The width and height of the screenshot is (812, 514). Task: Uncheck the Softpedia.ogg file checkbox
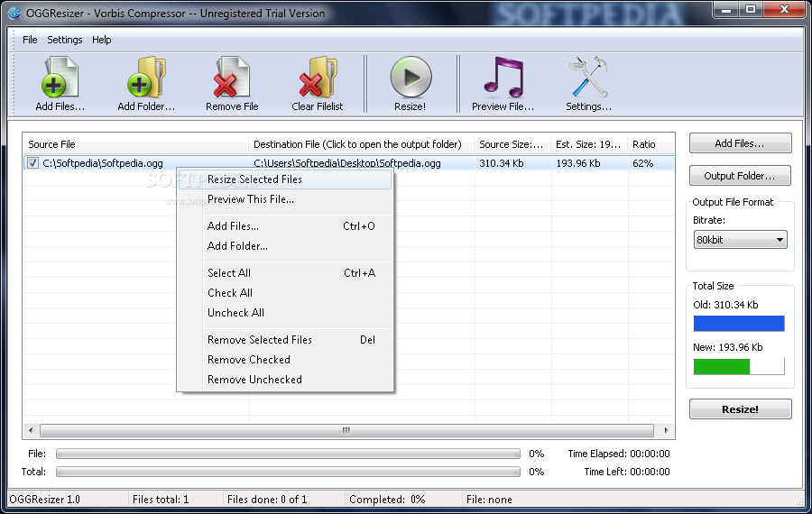[32, 163]
